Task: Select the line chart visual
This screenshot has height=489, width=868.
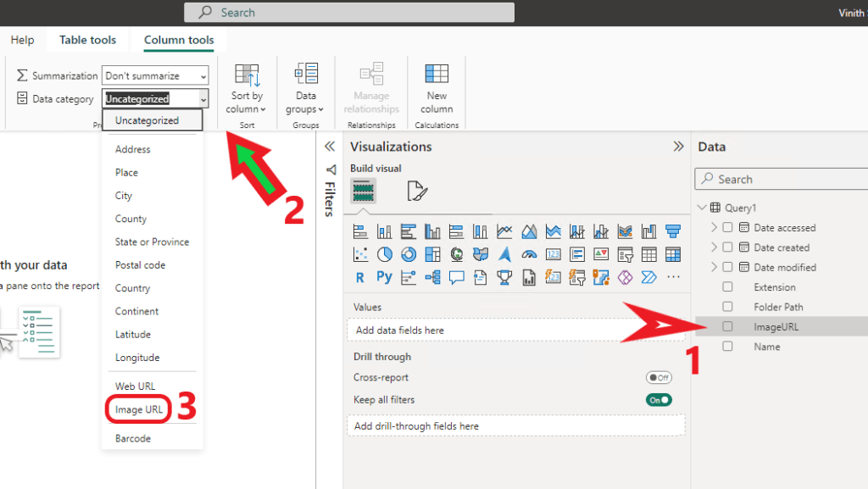Action: (504, 231)
